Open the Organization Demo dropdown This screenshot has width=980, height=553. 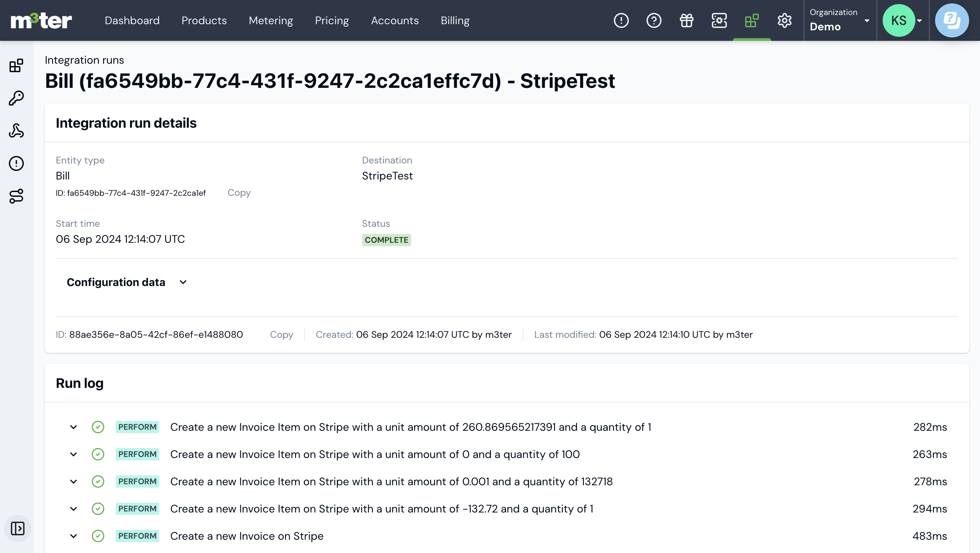[x=839, y=20]
